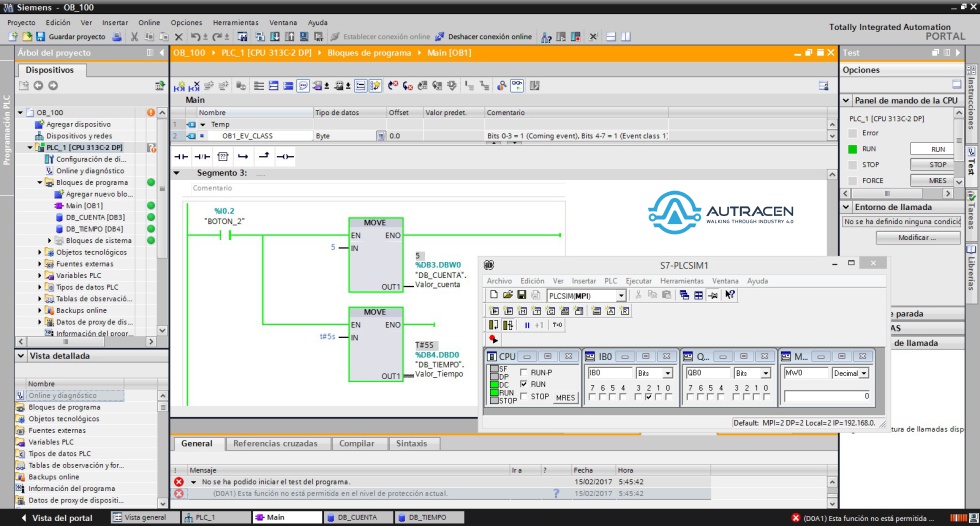Click PLCSIM help pointer icon
This screenshot has width=980, height=526.
coord(729,295)
